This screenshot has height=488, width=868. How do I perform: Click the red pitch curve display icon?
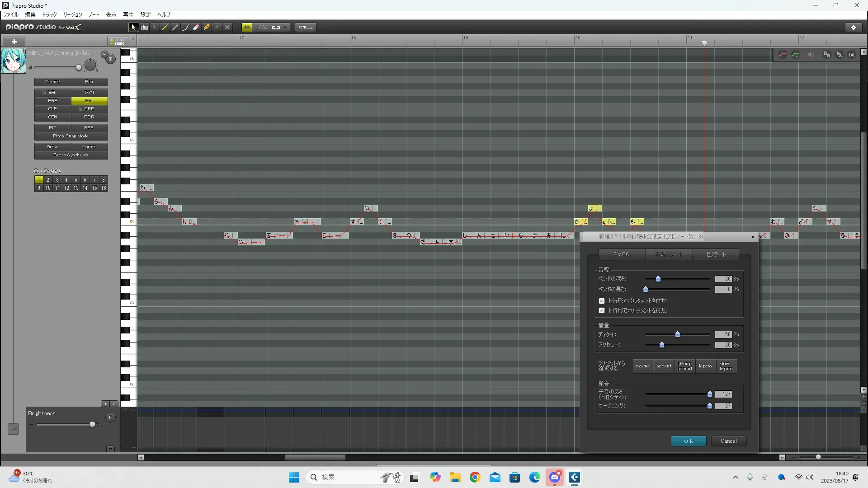pyautogui.click(x=783, y=55)
